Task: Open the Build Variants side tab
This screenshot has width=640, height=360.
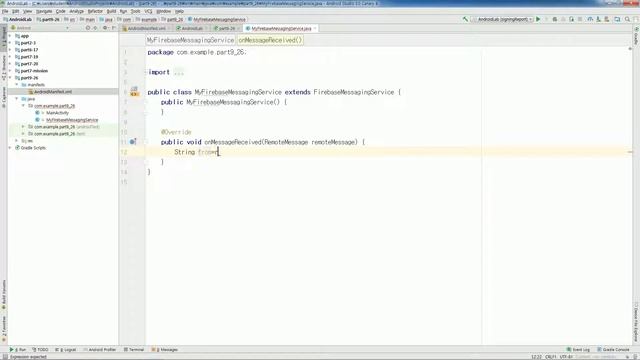Action: click(x=4, y=295)
